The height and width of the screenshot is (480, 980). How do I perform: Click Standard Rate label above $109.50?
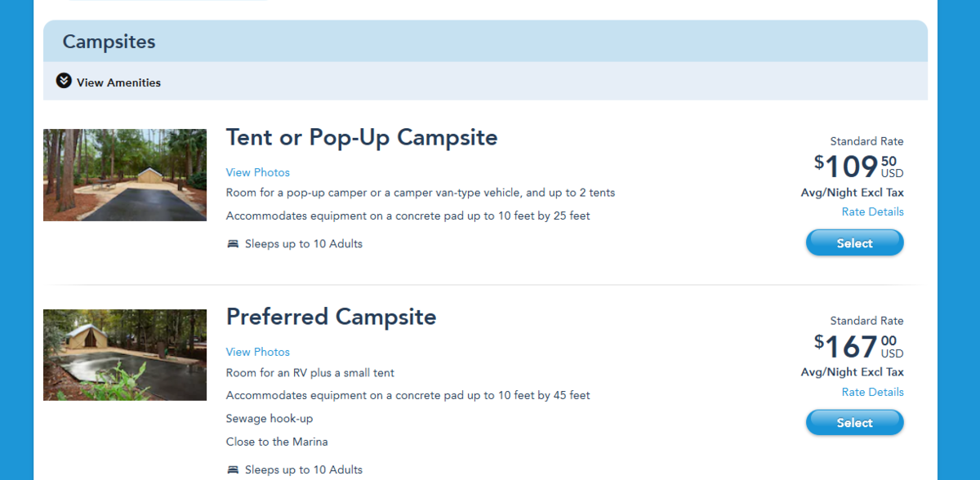point(866,141)
